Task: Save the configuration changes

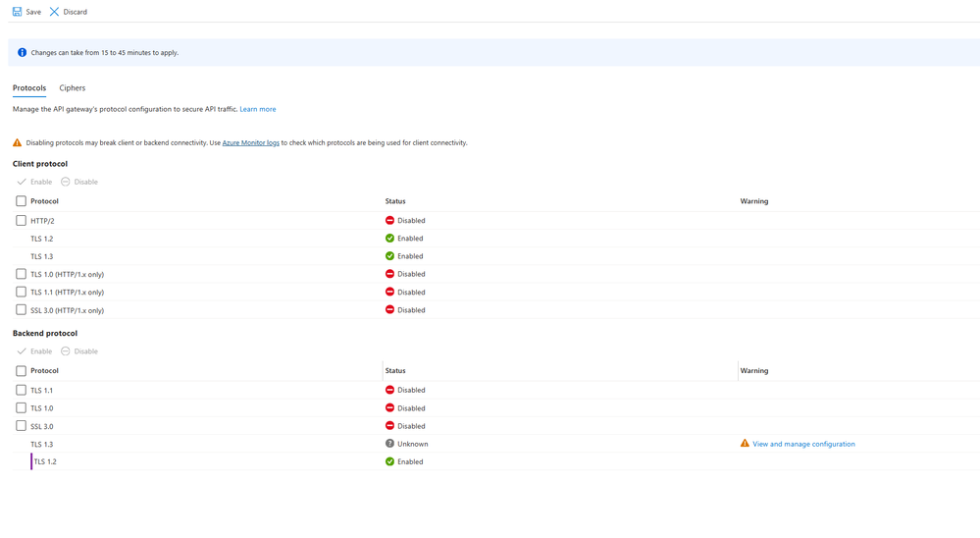Action: 26,12
